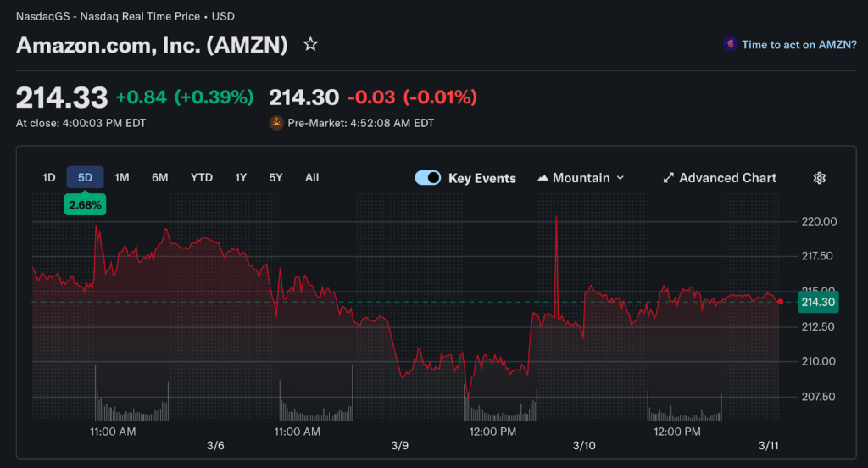Click the red current price dot on chart
This screenshot has height=468, width=868.
click(x=780, y=301)
